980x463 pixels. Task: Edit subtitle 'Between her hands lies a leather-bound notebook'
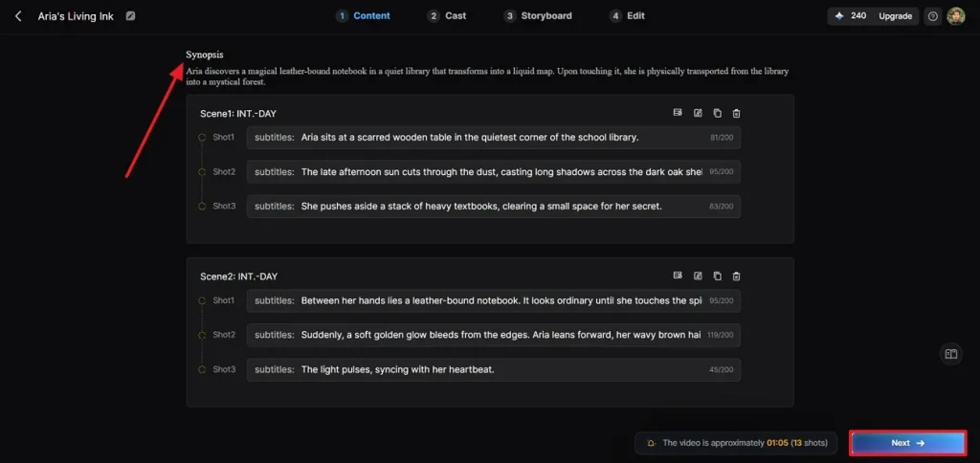(494, 300)
